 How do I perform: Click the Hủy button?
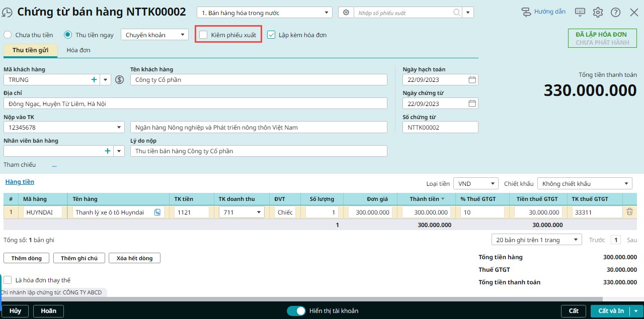(15, 311)
